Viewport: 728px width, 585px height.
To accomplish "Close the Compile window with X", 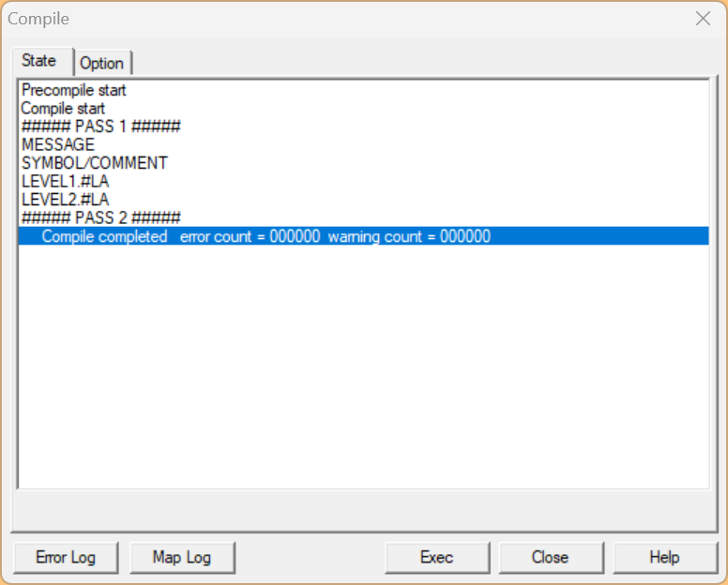I will pos(703,19).
